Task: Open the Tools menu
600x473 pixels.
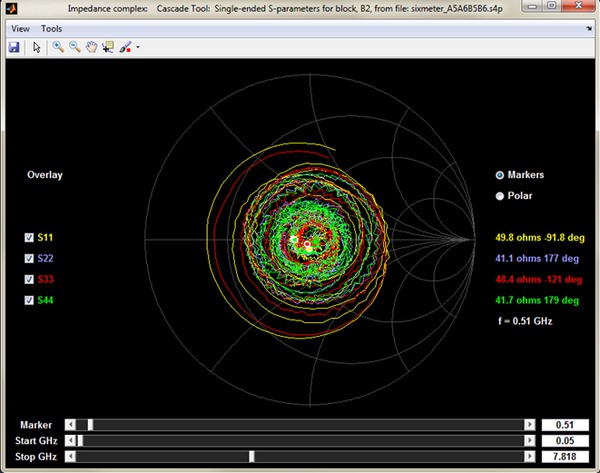Action: [x=51, y=28]
